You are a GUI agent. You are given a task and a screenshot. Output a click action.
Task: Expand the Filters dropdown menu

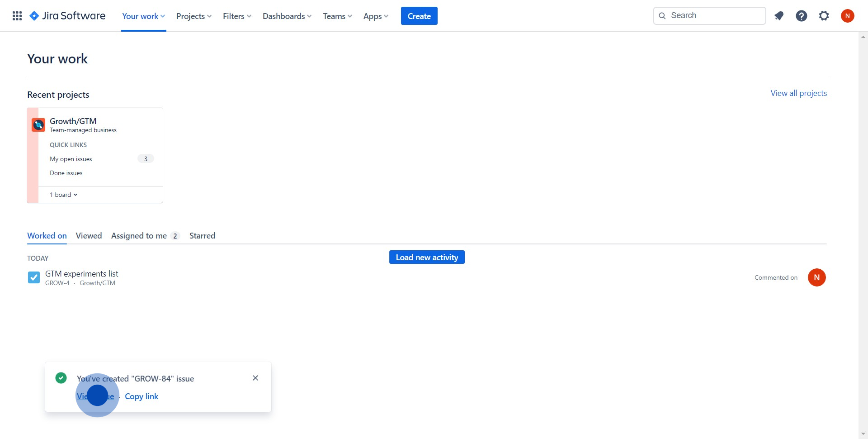pos(237,16)
